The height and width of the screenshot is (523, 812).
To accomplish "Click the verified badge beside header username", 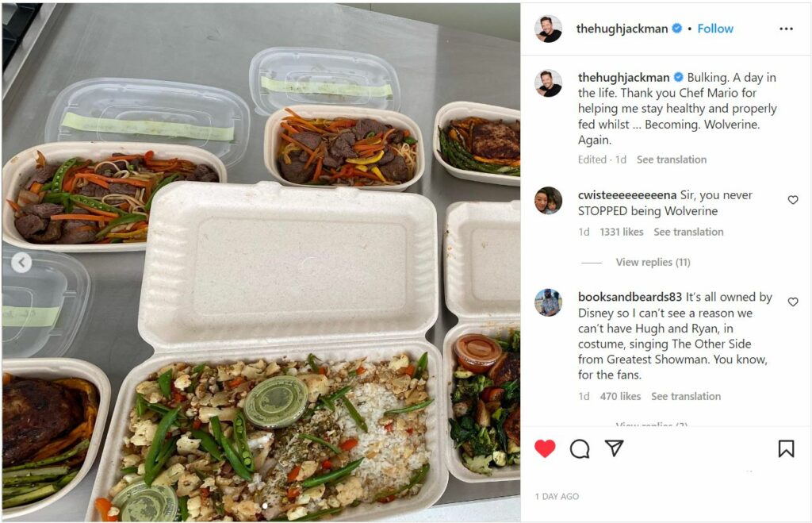I will [676, 29].
